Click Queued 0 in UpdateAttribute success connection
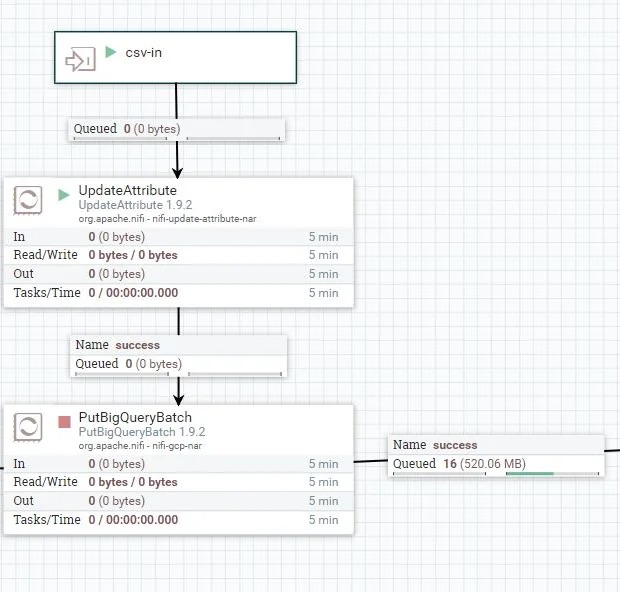 coord(129,363)
